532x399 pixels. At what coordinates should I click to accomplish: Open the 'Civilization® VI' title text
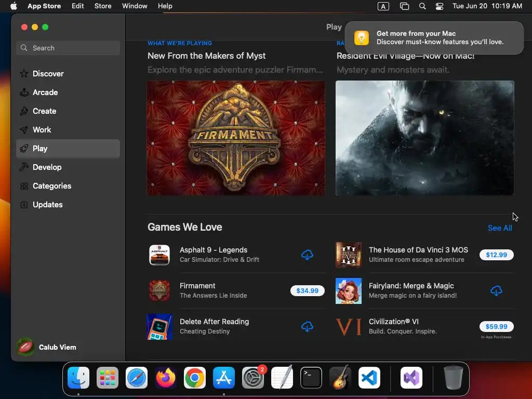pyautogui.click(x=394, y=322)
